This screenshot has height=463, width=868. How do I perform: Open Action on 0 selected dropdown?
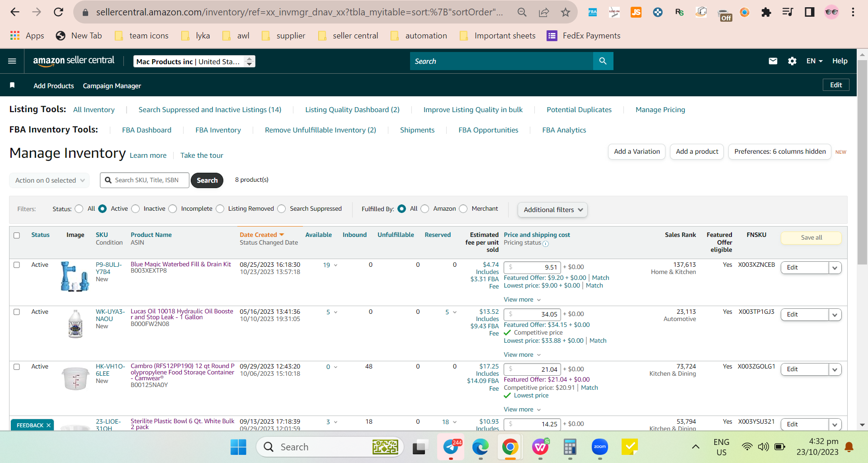(x=49, y=180)
